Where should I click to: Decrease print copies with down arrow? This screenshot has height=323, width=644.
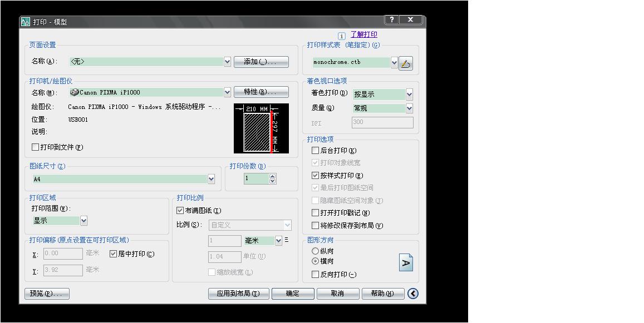pyautogui.click(x=272, y=181)
